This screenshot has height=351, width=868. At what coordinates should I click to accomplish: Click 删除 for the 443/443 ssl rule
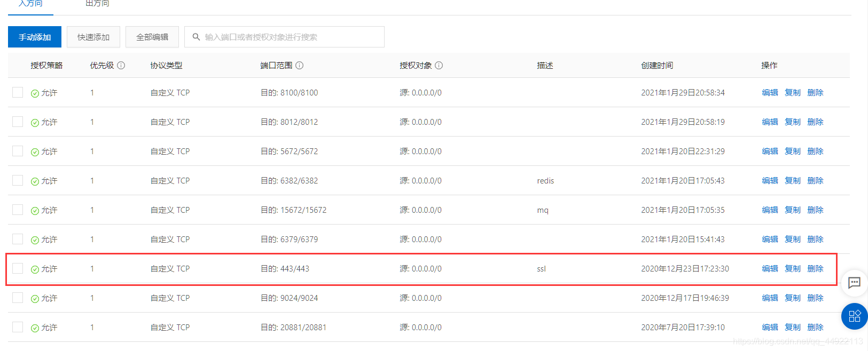[815, 268]
